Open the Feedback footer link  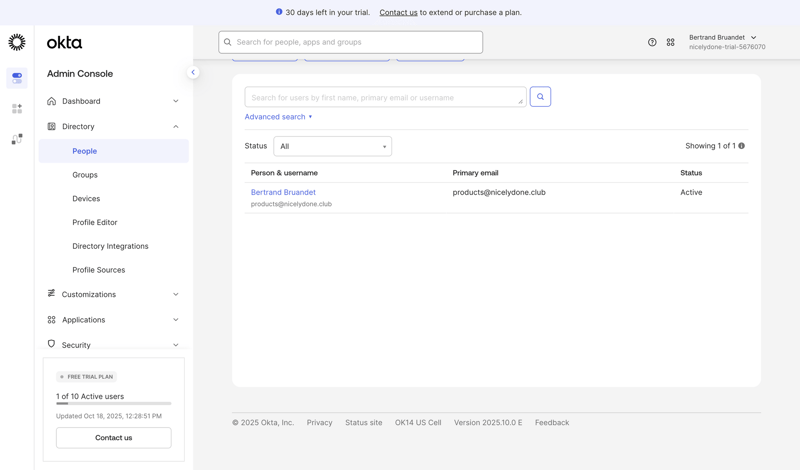point(552,423)
